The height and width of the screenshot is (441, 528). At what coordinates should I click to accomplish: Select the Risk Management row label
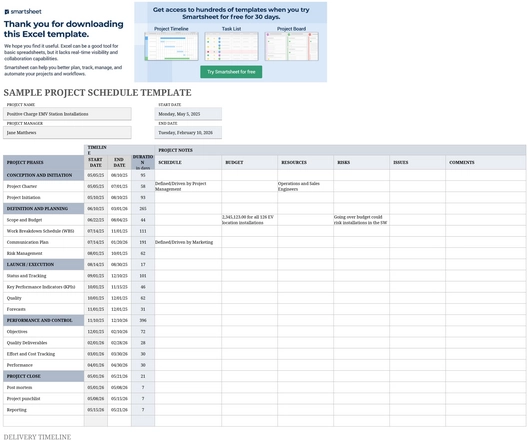44,253
